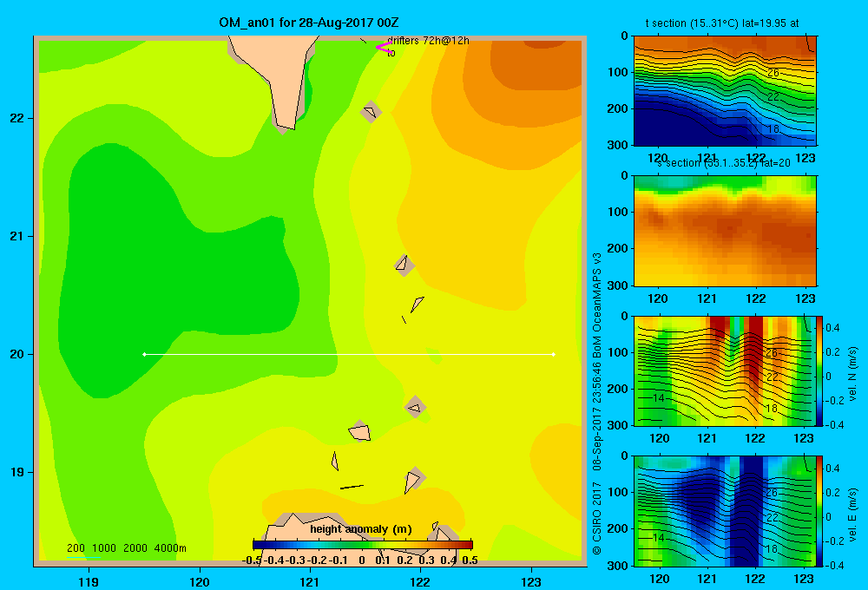Screen dimensions: 868x590
Task: Click latitude label '20' on main map
Action: click(17, 354)
